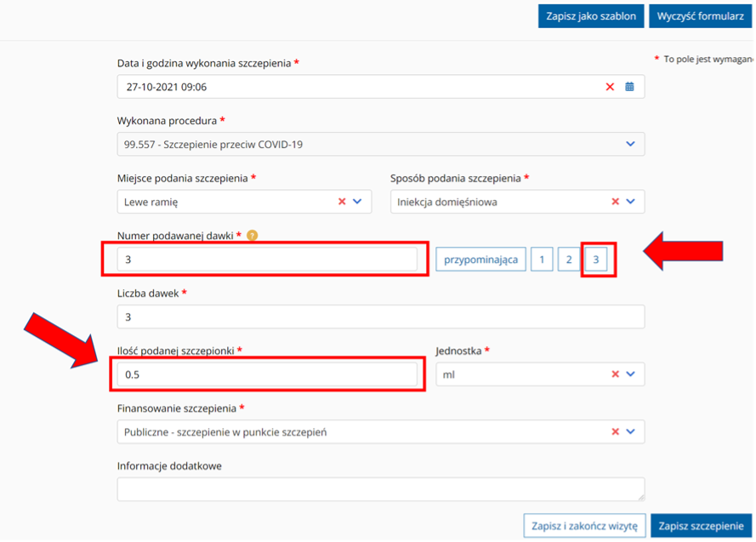Expand the Wykonana procedura dropdown

pos(630,145)
